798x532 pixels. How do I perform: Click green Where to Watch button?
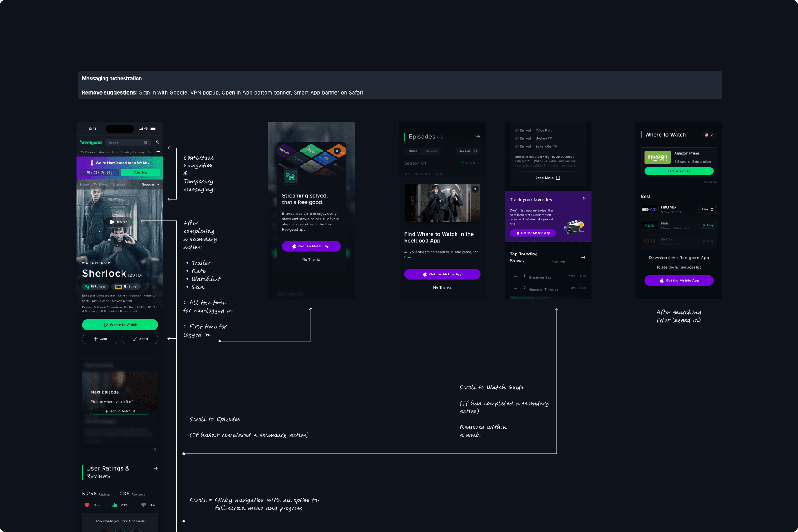tap(120, 325)
